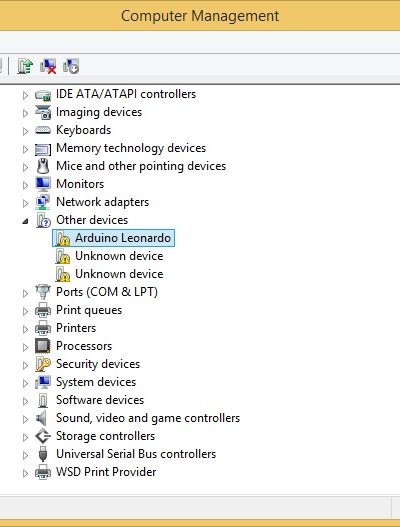400x527 pixels.
Task: Click the Update Driver Software toolbar icon
Action: tap(25, 66)
